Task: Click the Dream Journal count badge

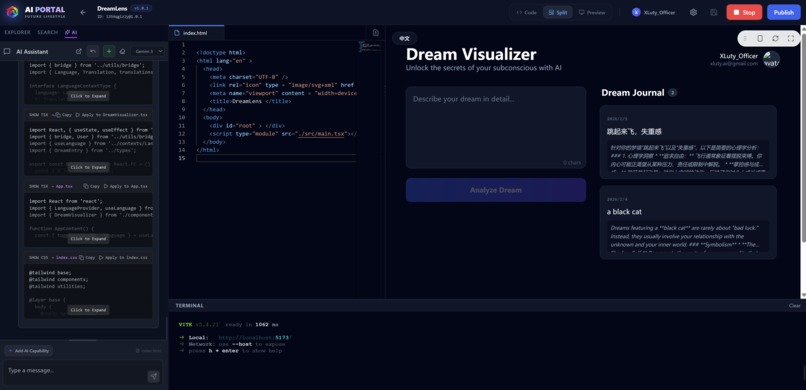Action: point(672,92)
